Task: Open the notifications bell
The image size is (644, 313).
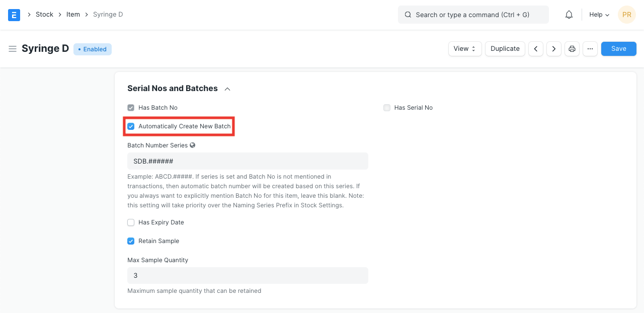Action: coord(569,15)
